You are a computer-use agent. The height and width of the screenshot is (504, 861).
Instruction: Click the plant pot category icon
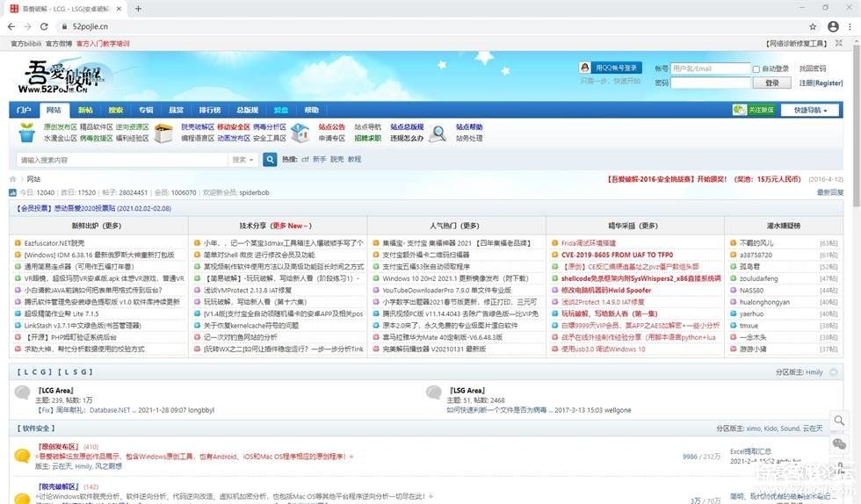(x=27, y=133)
